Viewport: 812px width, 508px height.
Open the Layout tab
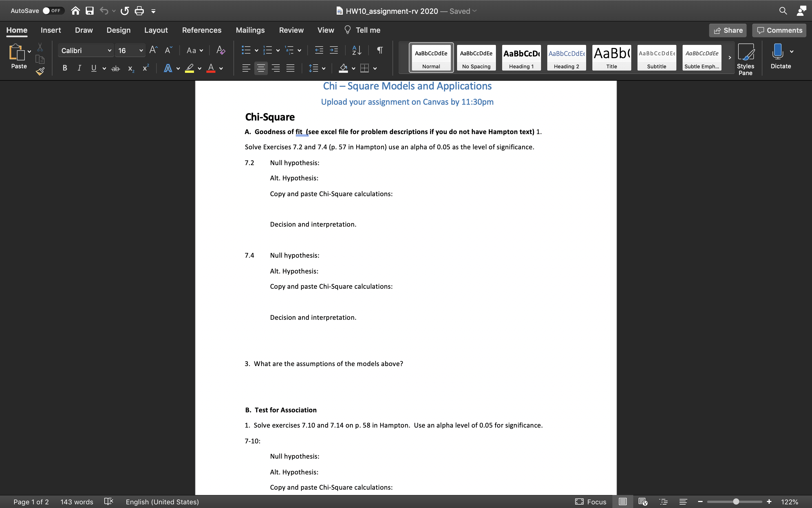click(156, 30)
